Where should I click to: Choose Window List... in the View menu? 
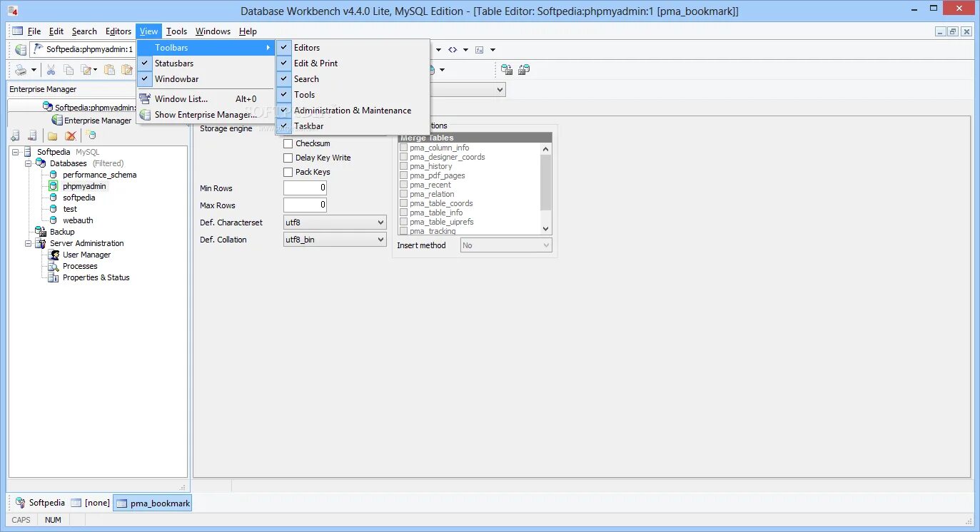click(x=206, y=99)
